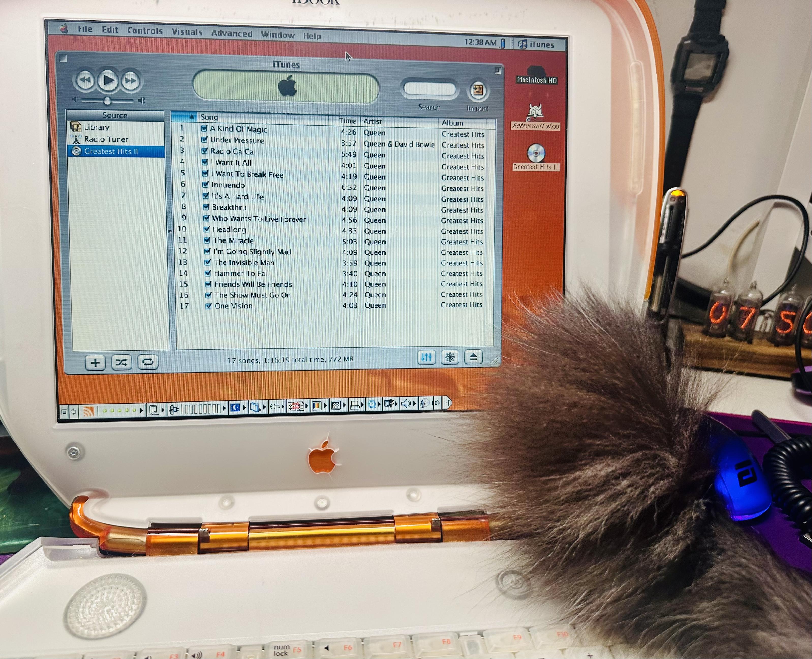Uncheck the Radio Ga Ga checkbox
812x659 pixels.
click(204, 151)
